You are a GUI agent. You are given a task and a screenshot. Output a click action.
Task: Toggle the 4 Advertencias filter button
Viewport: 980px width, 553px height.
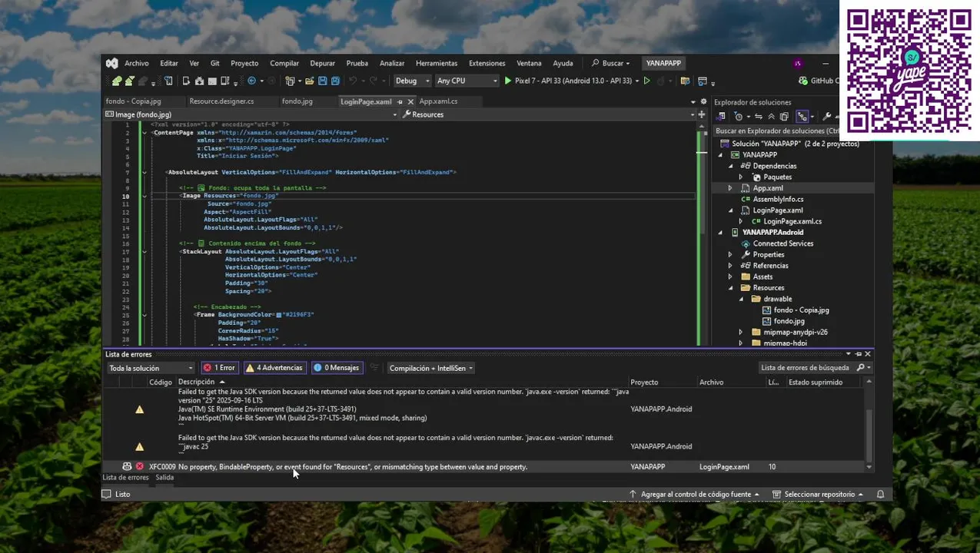pos(274,368)
